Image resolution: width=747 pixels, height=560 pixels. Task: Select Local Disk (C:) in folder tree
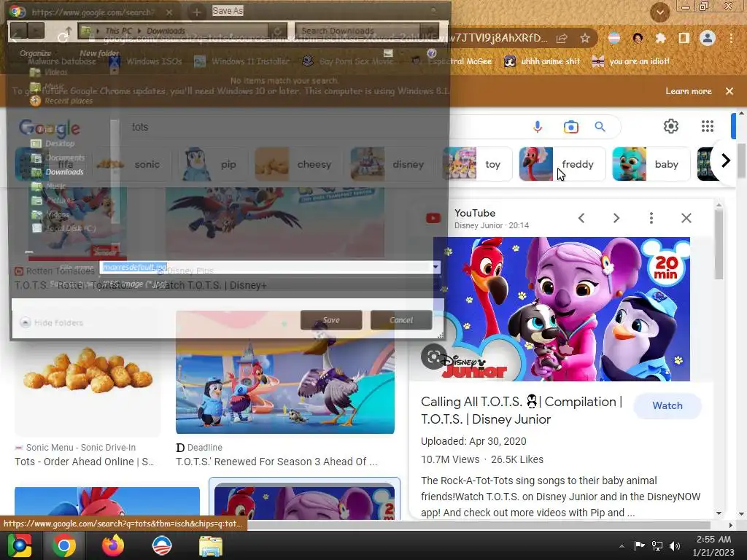pos(64,228)
